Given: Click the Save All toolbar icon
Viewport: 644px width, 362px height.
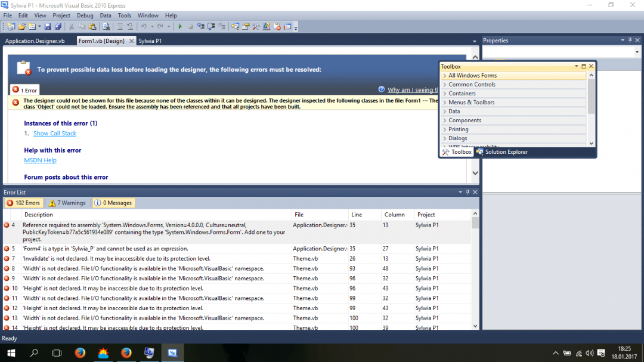Looking at the screenshot, I should (x=58, y=27).
